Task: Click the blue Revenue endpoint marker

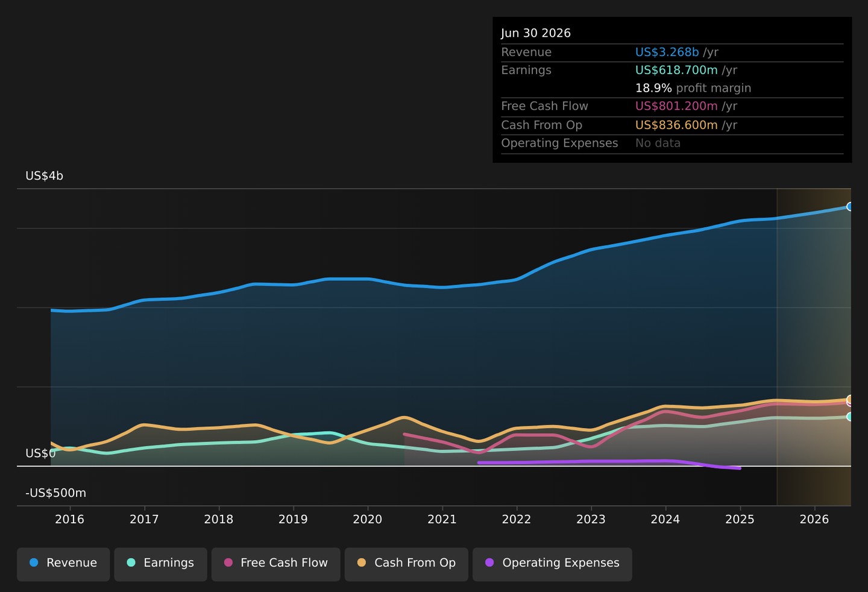Action: pyautogui.click(x=850, y=207)
